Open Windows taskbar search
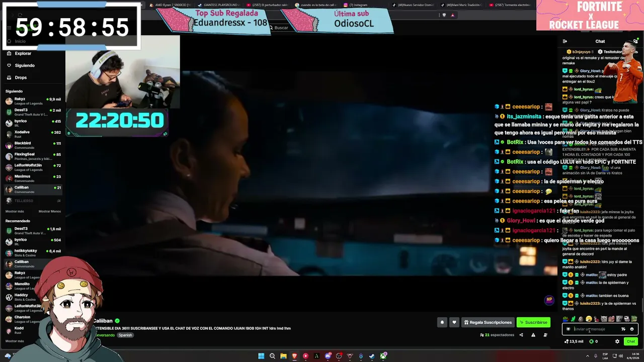Screen dimensions: 644x362 [x=272, y=356]
